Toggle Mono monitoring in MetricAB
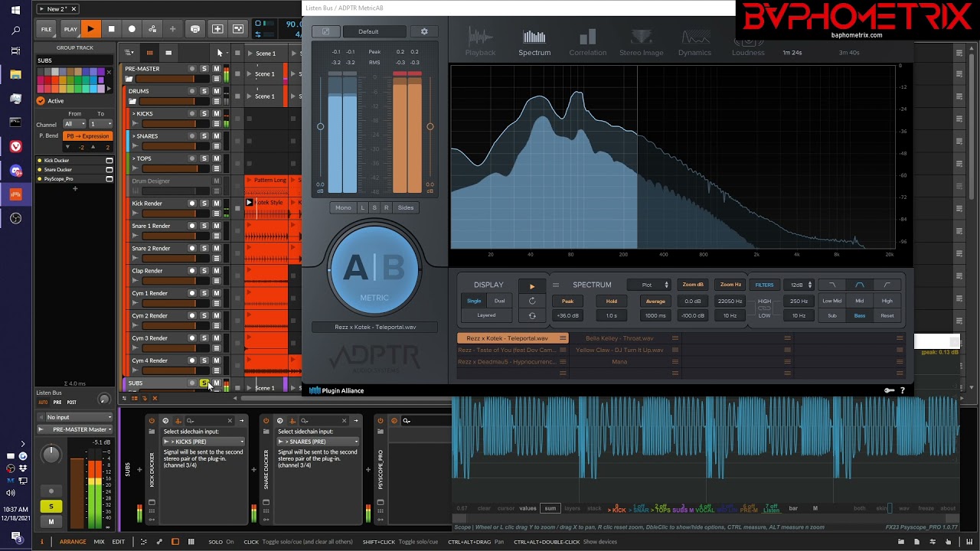This screenshot has height=551, width=980. [x=343, y=207]
